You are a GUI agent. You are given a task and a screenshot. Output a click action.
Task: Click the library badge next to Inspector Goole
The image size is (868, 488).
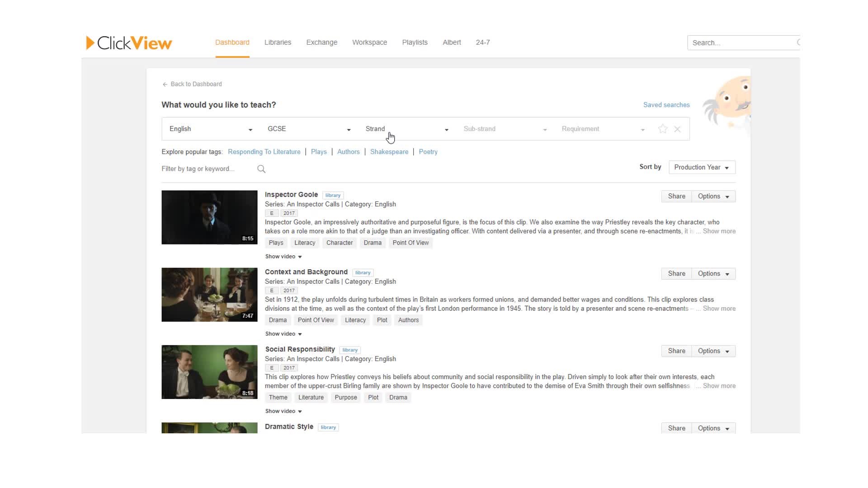(333, 196)
